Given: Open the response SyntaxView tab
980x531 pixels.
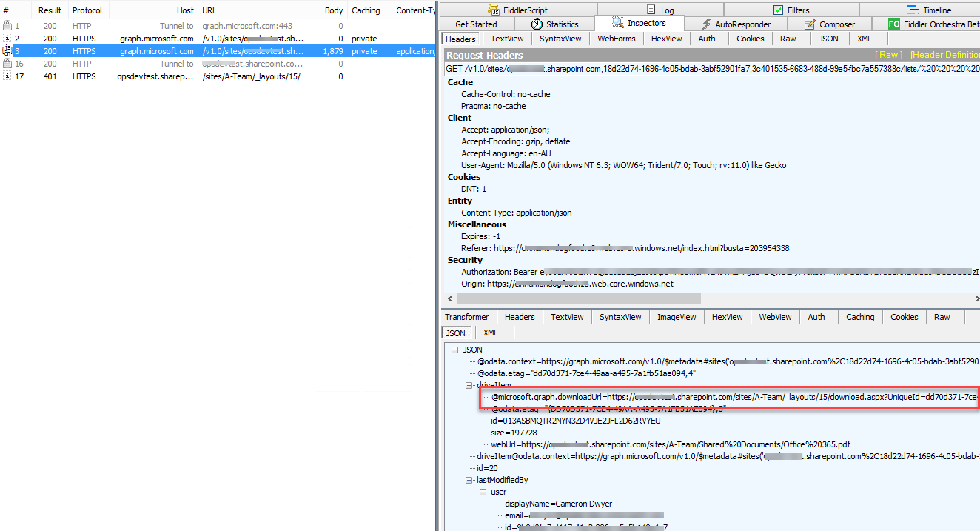Looking at the screenshot, I should click(620, 317).
